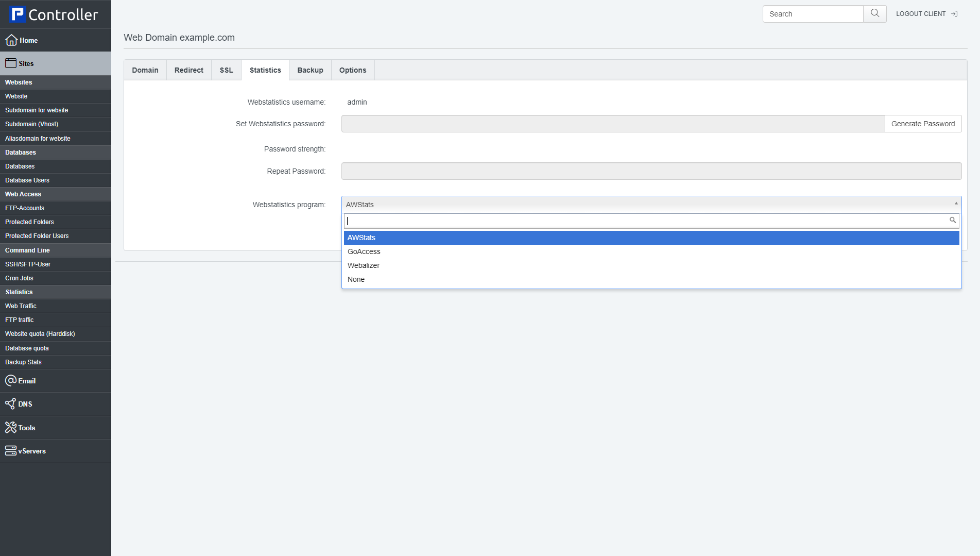This screenshot has height=556, width=980.
Task: Go to the Redirect tab
Action: [188, 70]
